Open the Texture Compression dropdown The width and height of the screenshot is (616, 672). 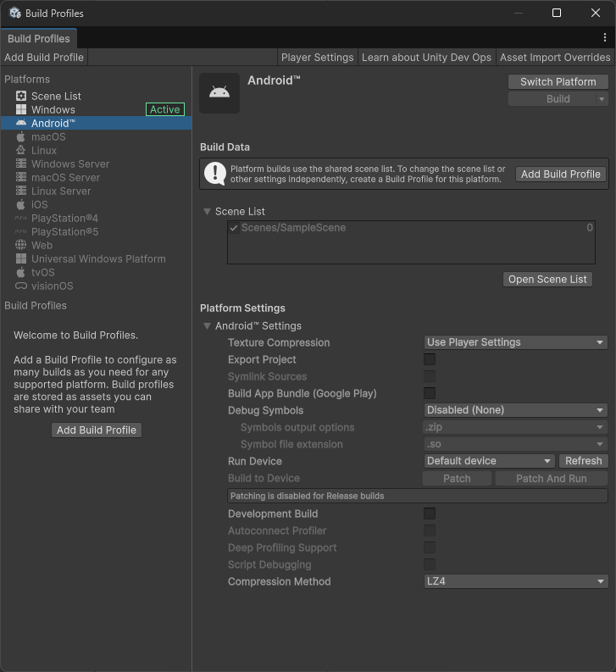click(515, 342)
